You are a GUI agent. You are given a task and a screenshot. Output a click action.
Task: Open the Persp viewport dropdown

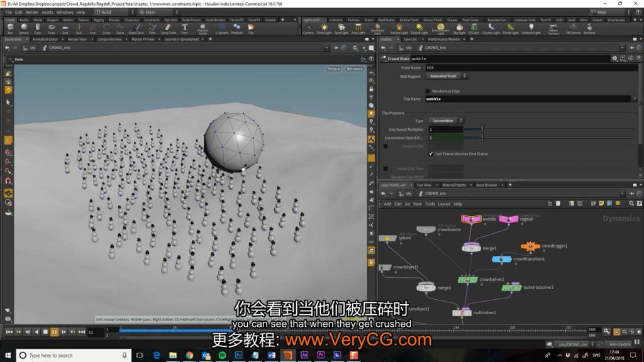[333, 69]
